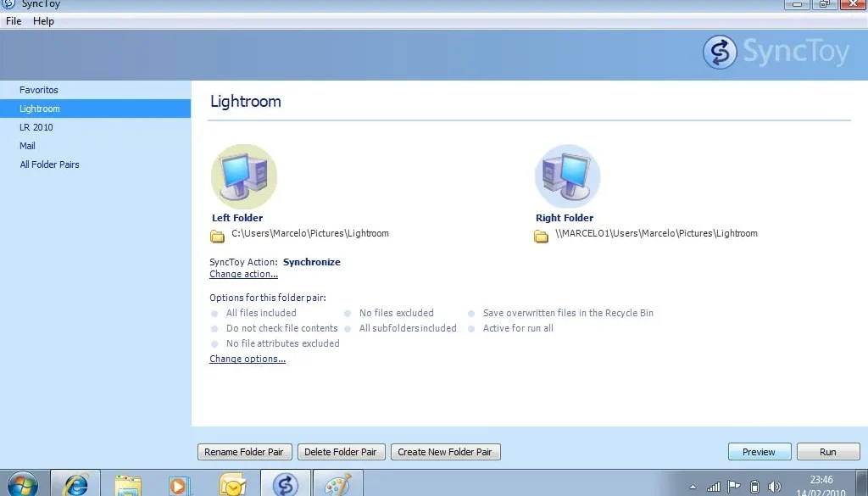Click the Rename Folder Pair button
868x496 pixels.
point(244,452)
